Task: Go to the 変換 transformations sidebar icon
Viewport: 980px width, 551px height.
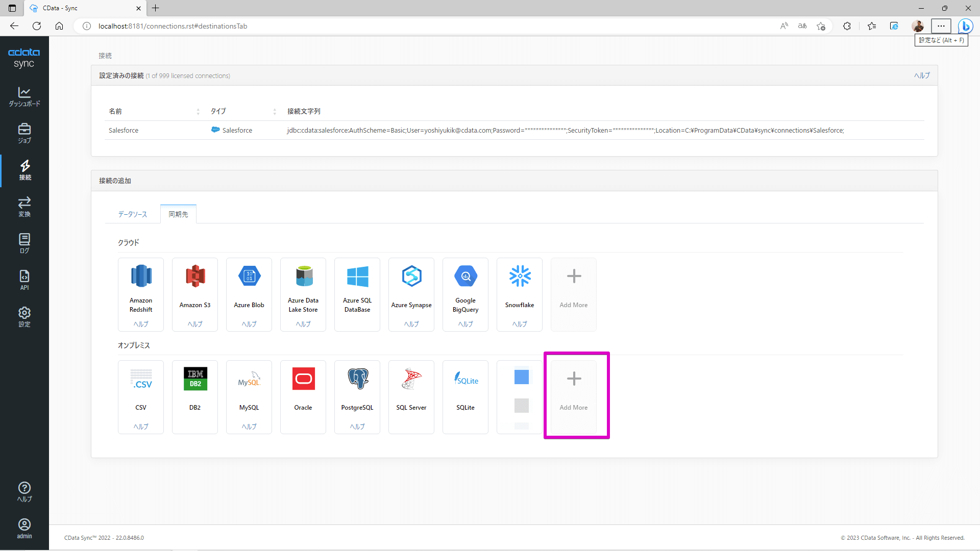Action: click(x=24, y=207)
